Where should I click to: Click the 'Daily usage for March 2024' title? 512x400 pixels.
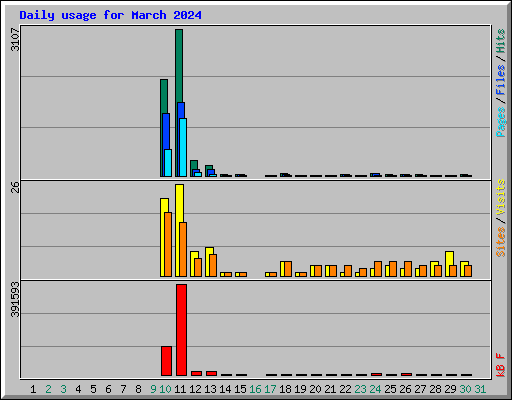pyautogui.click(x=110, y=15)
